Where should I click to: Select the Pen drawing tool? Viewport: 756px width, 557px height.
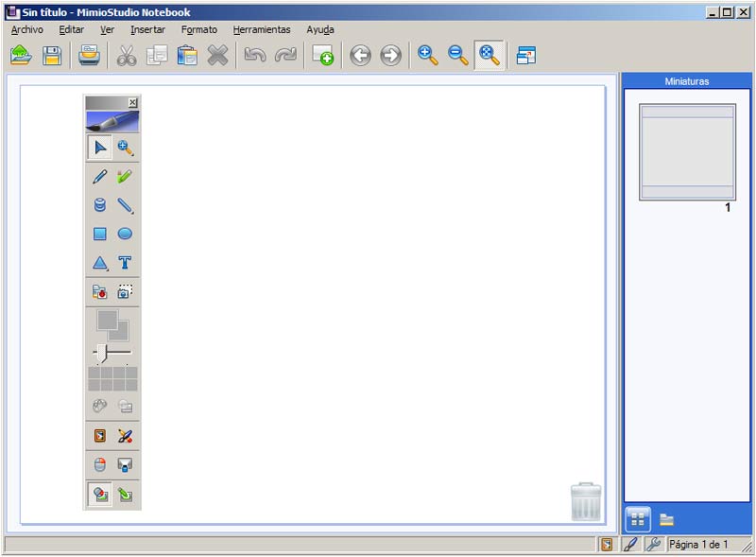[x=100, y=176]
